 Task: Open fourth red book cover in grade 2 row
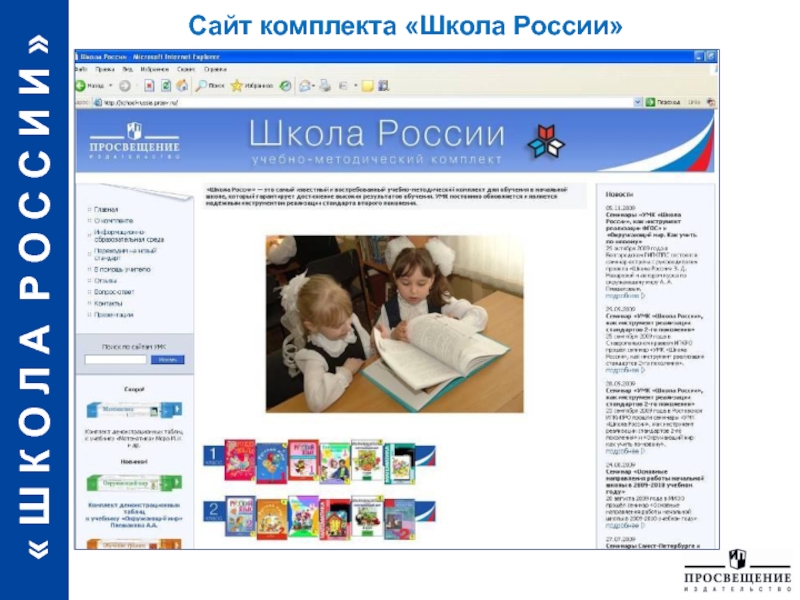click(x=335, y=519)
